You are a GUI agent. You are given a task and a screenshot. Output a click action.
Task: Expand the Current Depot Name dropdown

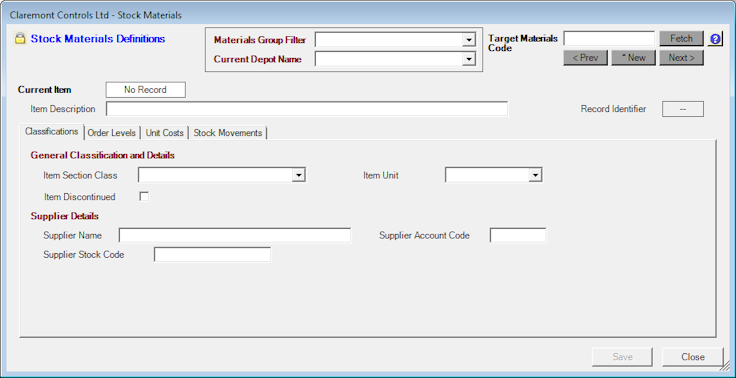coord(468,59)
